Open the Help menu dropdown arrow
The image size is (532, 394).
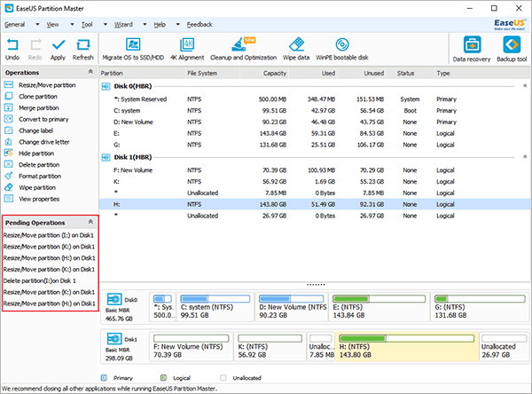[x=178, y=25]
